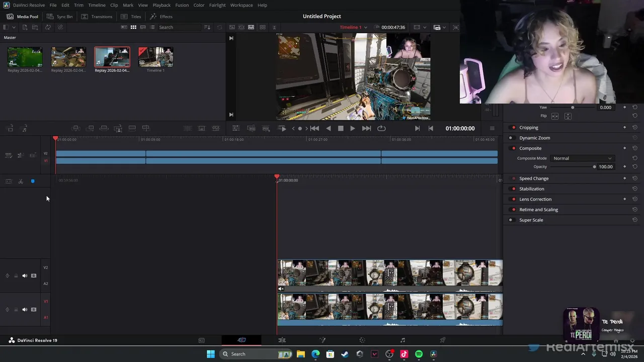
Task: Open the Workspace menu
Action: (242, 5)
